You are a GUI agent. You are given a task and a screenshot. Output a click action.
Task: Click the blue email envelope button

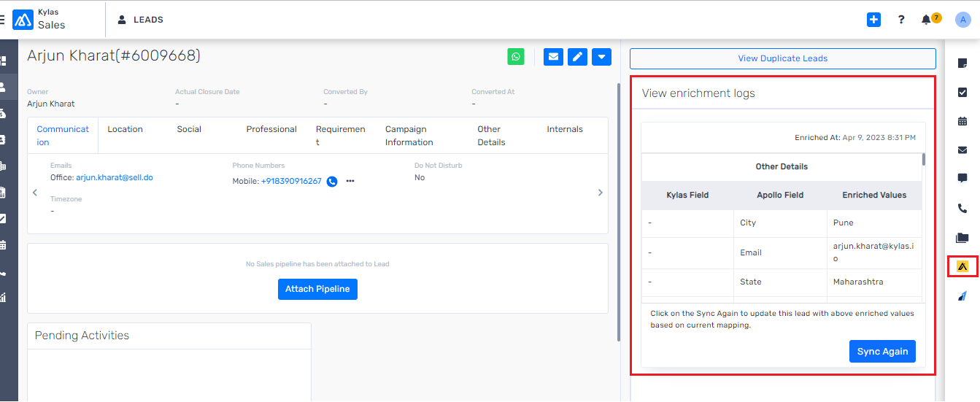[x=553, y=56]
